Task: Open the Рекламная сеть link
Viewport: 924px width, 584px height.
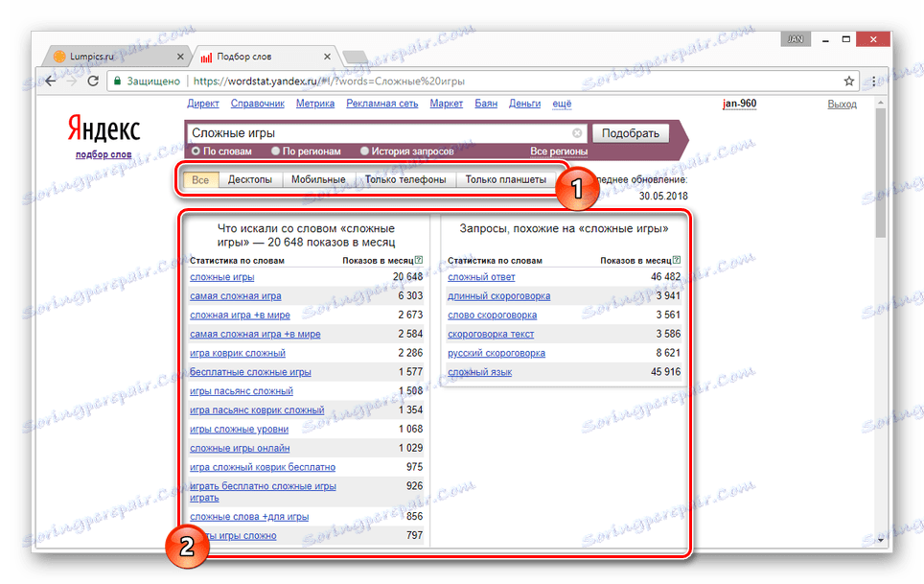Action: click(x=381, y=104)
